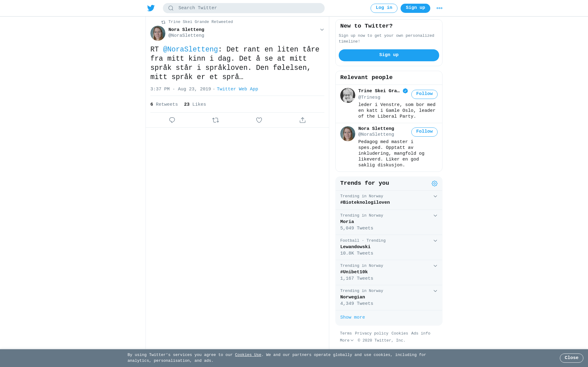Open the Trends settings gear icon
588x367 pixels.
[x=435, y=183]
